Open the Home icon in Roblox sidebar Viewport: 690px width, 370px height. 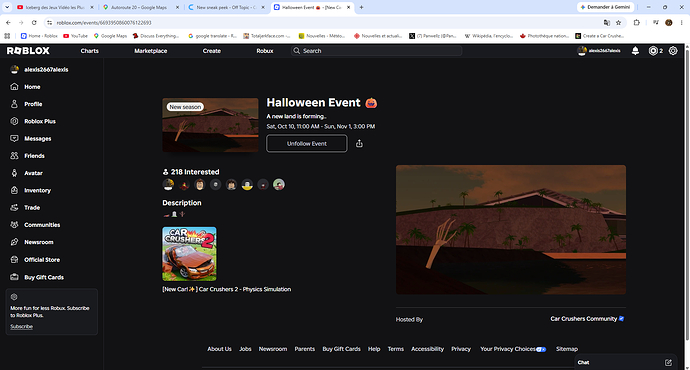pos(15,87)
